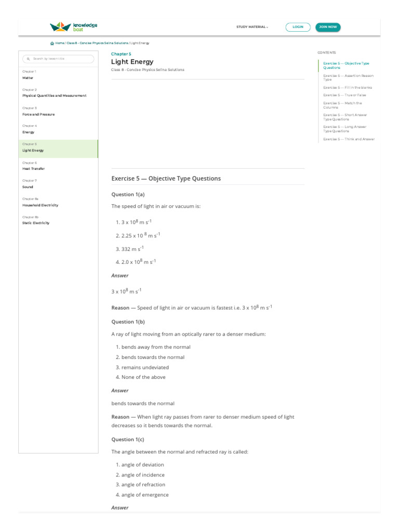Select Chapter 1 Matter in sidebar
399x532 pixels.
(28, 77)
